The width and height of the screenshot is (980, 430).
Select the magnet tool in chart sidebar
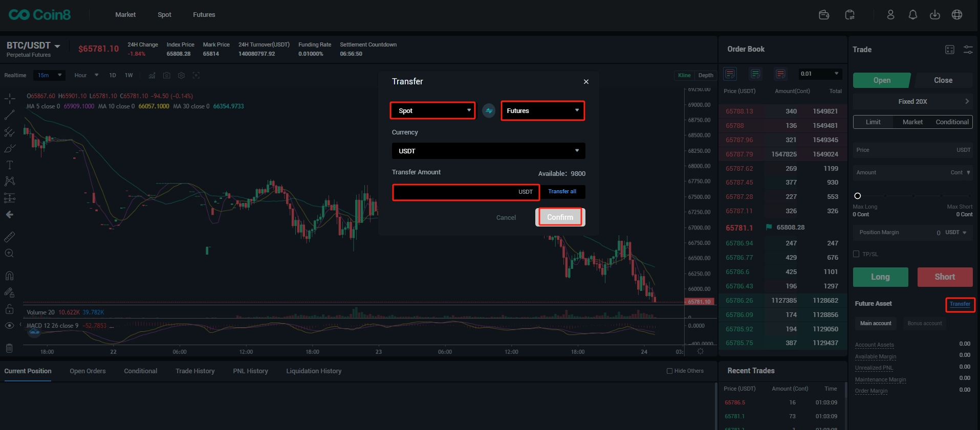[x=9, y=276]
